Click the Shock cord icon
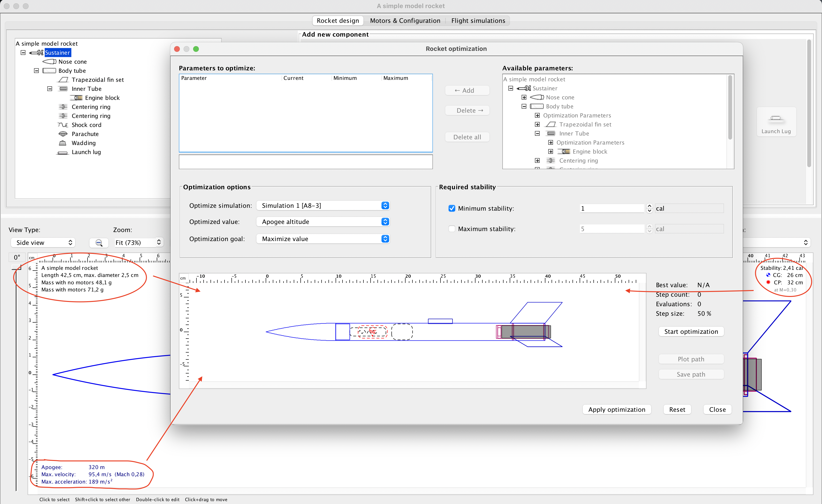The image size is (822, 504). pyautogui.click(x=63, y=125)
